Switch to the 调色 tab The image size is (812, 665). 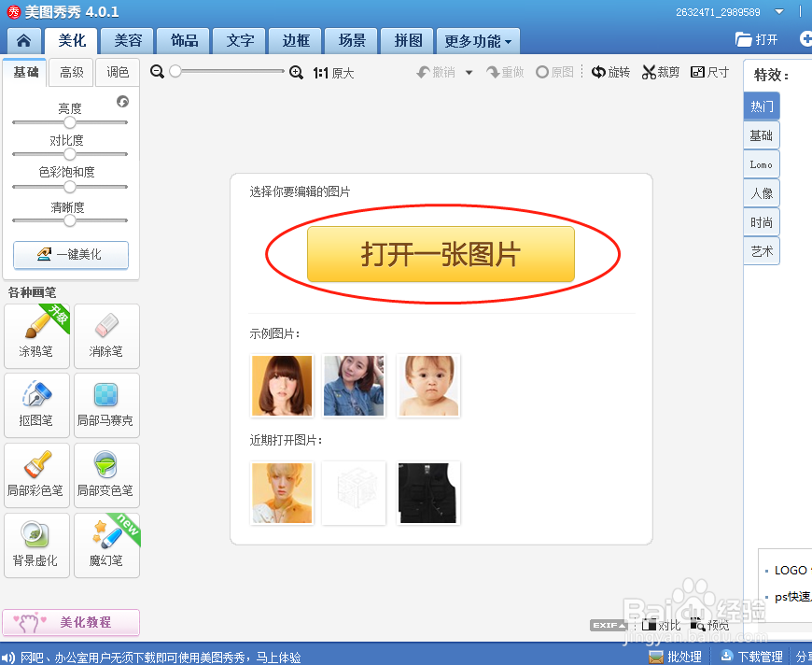pyautogui.click(x=117, y=72)
